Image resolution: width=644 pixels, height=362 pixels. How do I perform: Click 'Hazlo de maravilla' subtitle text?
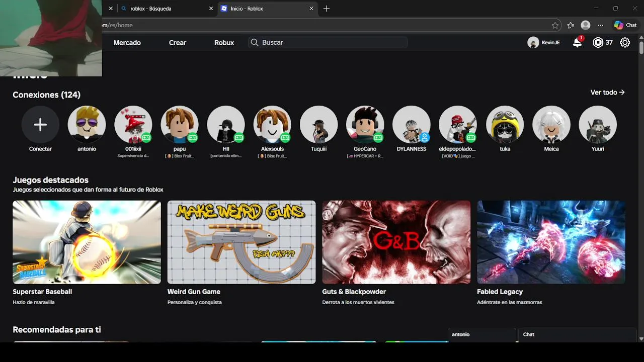pyautogui.click(x=34, y=303)
